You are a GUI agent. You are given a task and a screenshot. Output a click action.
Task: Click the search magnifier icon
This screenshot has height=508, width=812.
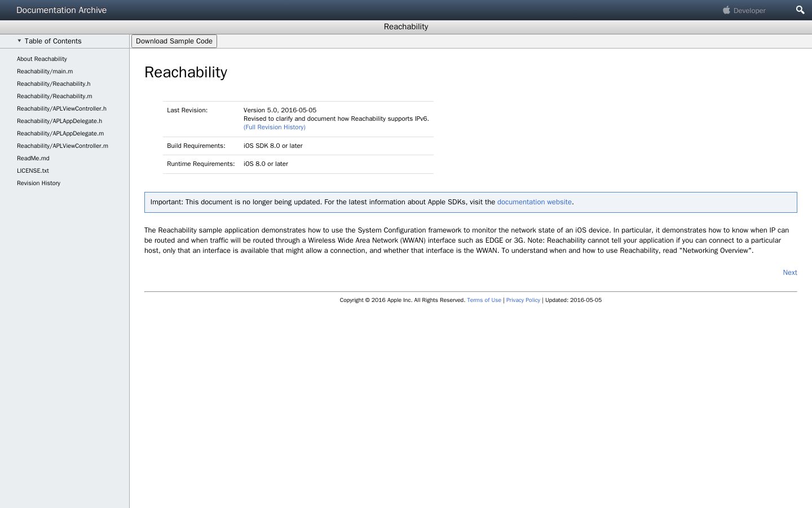(x=800, y=10)
